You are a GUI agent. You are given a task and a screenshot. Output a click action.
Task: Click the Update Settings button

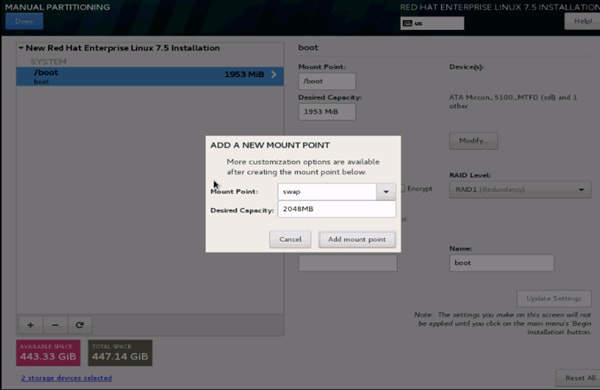click(554, 299)
